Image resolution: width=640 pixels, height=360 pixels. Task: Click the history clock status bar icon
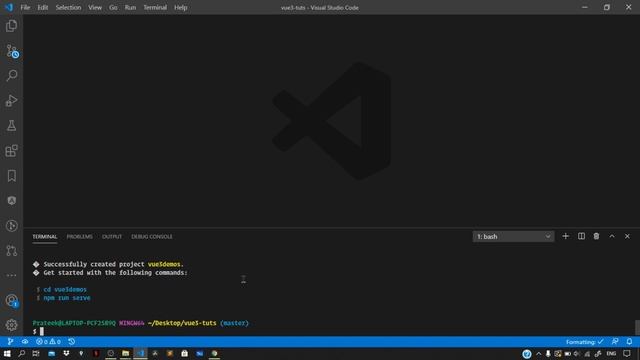click(71, 342)
